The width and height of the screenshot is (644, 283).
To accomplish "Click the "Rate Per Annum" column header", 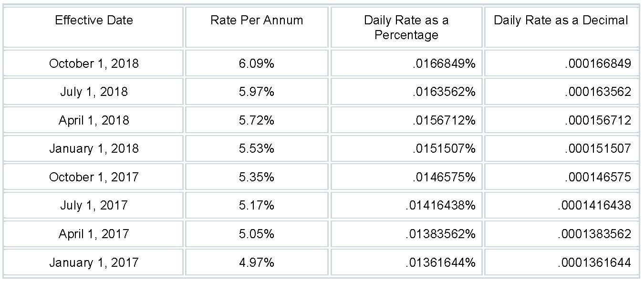I will (x=257, y=21).
